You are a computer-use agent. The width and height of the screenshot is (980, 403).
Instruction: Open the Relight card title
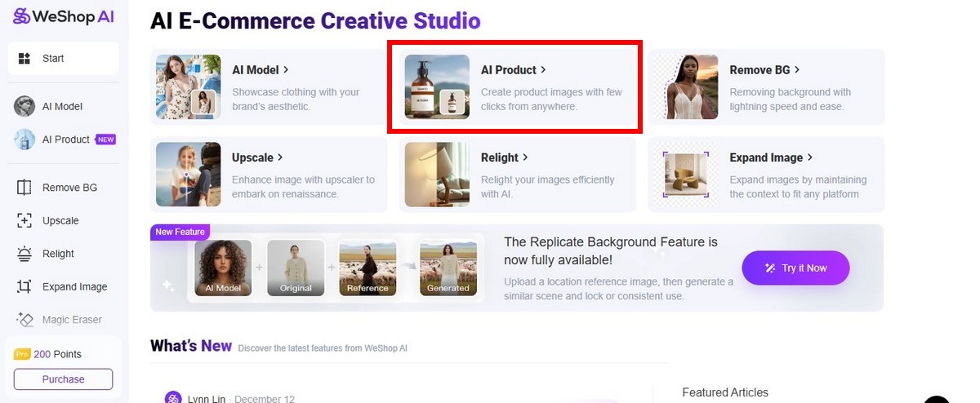500,157
